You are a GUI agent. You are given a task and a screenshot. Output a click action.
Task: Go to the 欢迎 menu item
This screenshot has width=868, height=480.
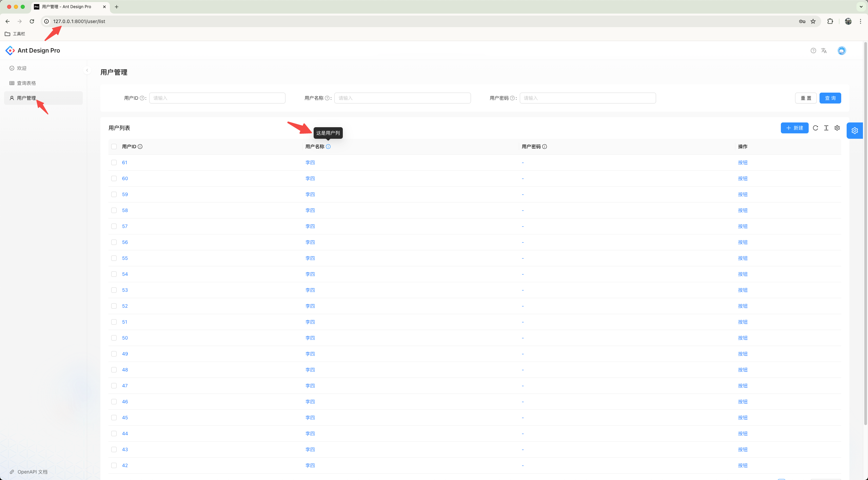pos(22,68)
